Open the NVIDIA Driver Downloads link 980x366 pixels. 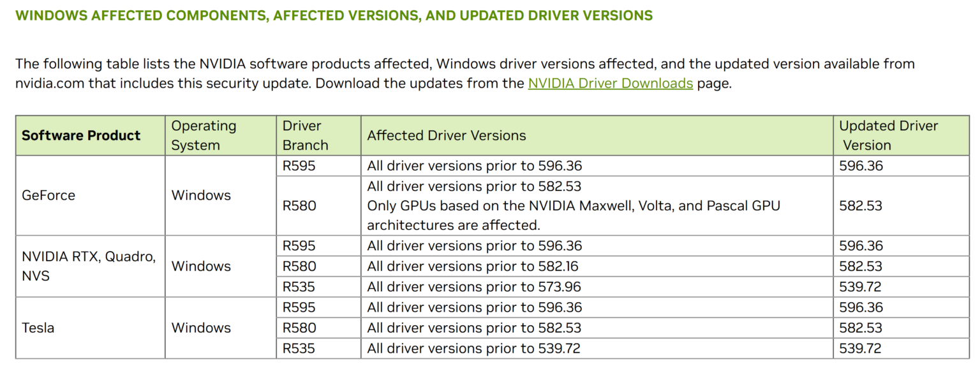tap(610, 84)
